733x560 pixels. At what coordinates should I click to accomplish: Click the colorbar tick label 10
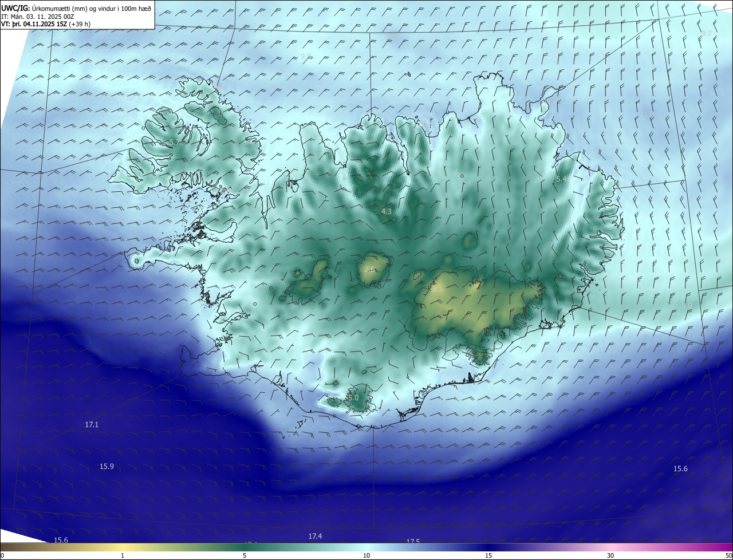(x=366, y=555)
